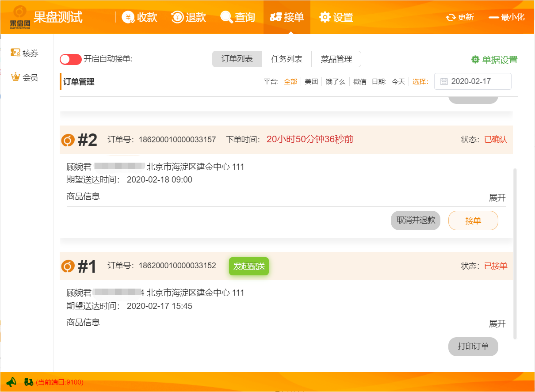Open the date picker showing 2020-02-17
This screenshot has width=535, height=392.
[473, 81]
